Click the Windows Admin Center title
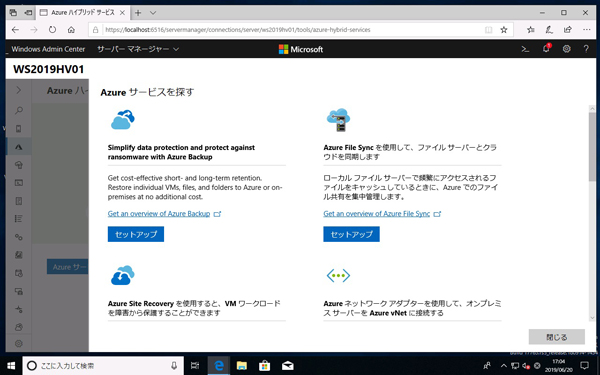 coord(48,49)
